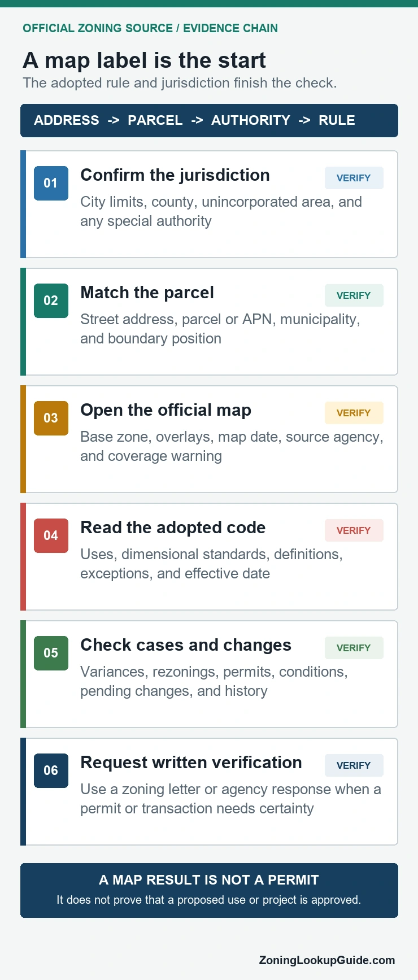The image size is (418, 980).
Task: Click the 'Uses, dimensional standards, definitions' description
Action: pyautogui.click(x=211, y=564)
